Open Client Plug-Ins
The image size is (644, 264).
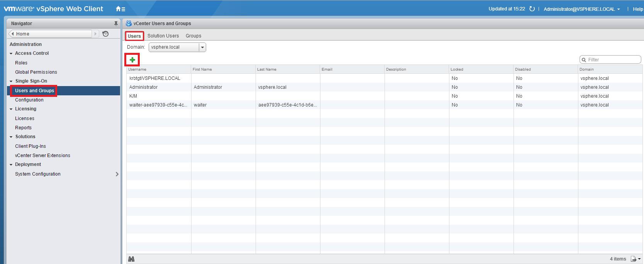(x=31, y=146)
